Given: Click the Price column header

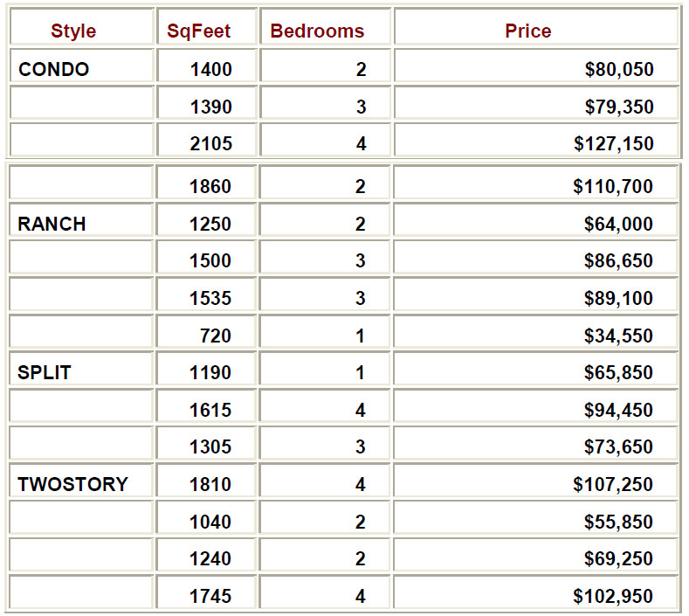Looking at the screenshot, I should 528,31.
